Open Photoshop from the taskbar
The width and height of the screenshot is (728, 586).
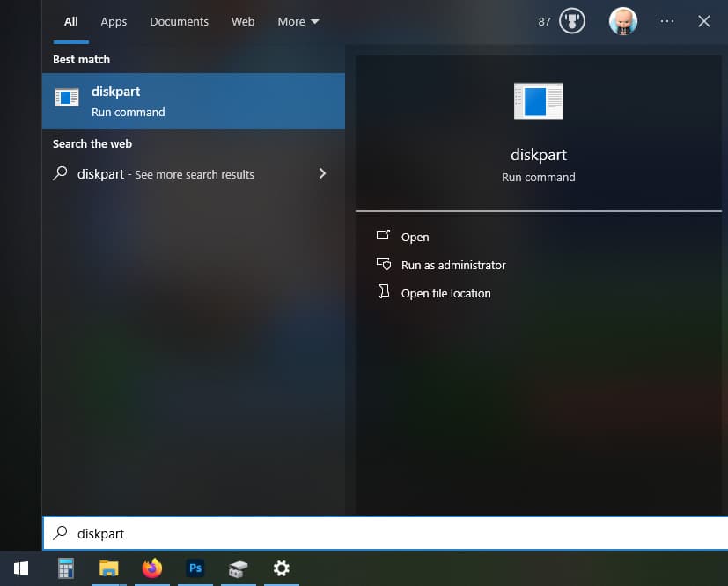pos(195,568)
